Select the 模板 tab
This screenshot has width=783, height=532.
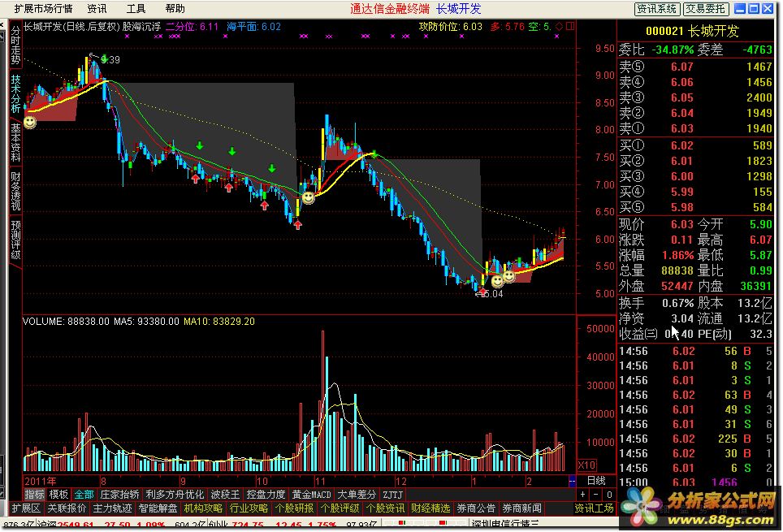tap(59, 495)
